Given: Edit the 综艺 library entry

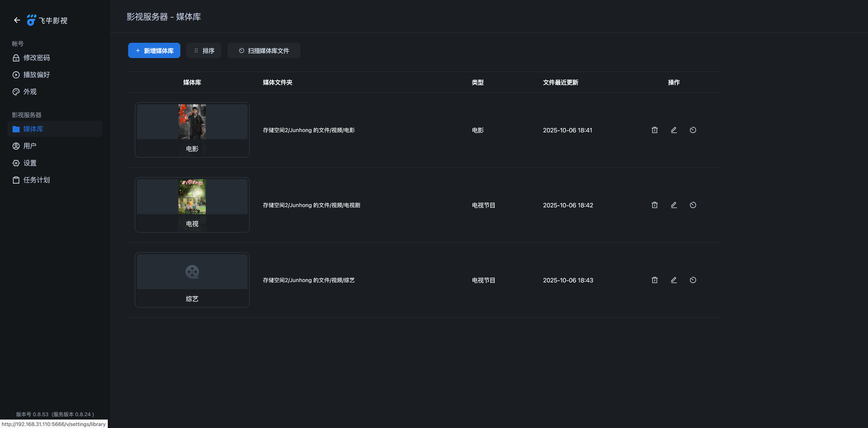Looking at the screenshot, I should 674,280.
